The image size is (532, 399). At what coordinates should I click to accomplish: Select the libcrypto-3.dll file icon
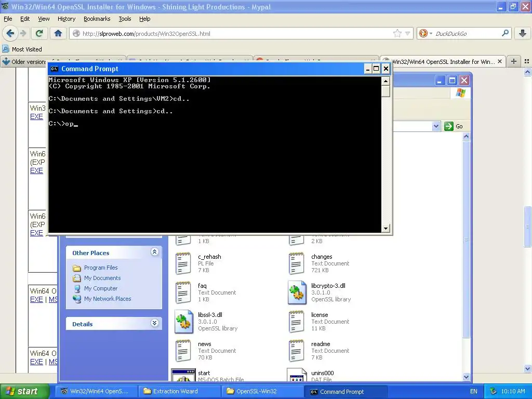(297, 292)
